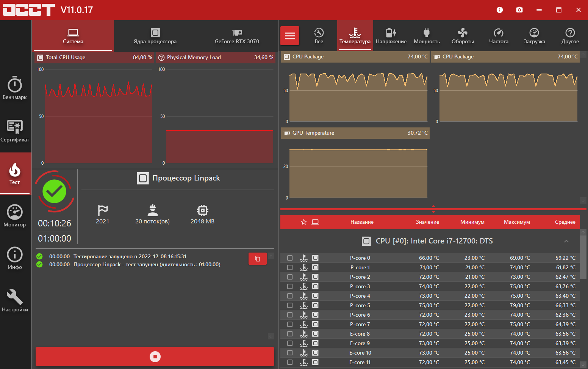
Task: Click the monitor icon in table header
Action: tap(315, 222)
